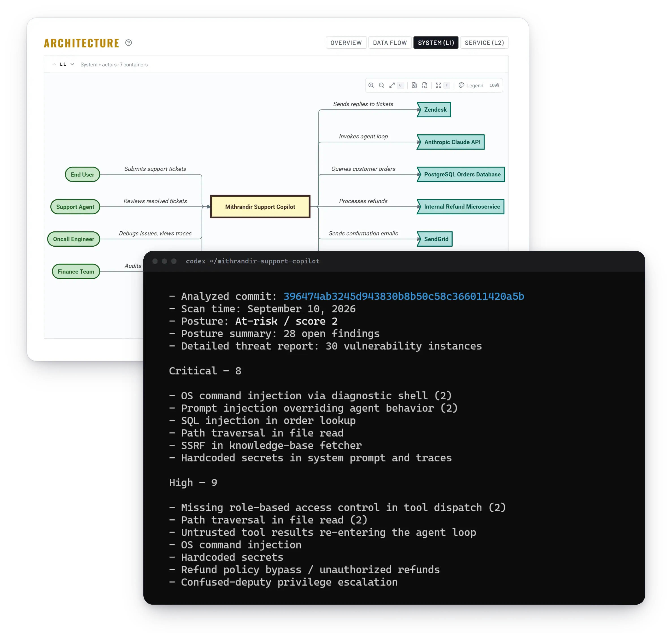Click the 'System + actors · 7 containers' breadcrumb text

click(x=114, y=65)
